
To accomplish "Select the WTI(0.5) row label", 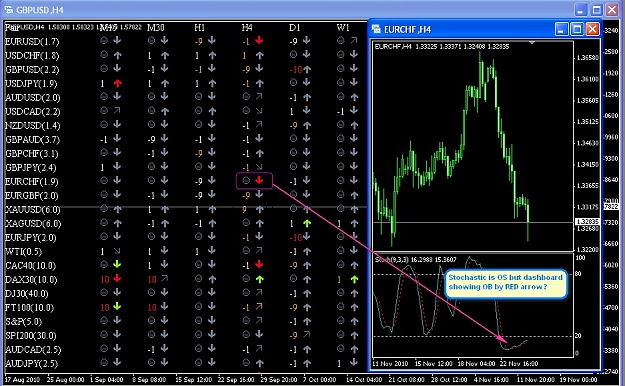I will [23, 252].
